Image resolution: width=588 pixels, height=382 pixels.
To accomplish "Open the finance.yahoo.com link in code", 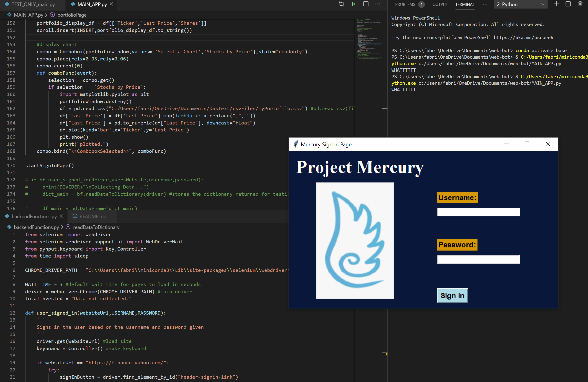I will tap(126, 362).
